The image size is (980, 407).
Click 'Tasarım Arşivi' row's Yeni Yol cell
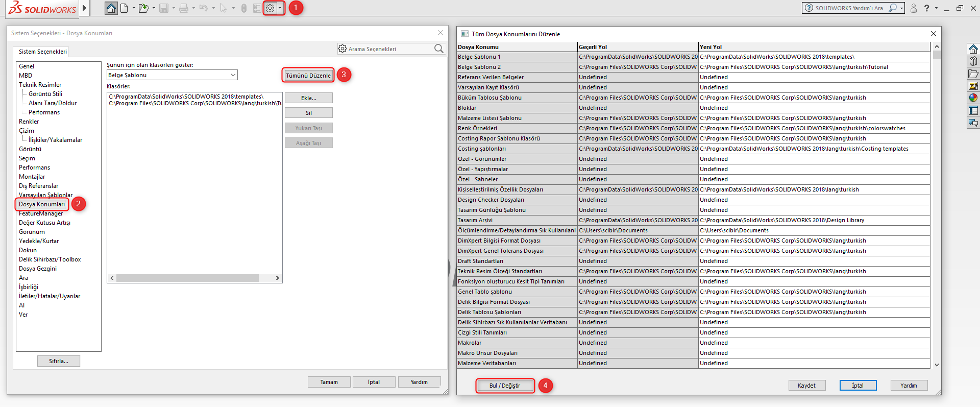(815, 220)
